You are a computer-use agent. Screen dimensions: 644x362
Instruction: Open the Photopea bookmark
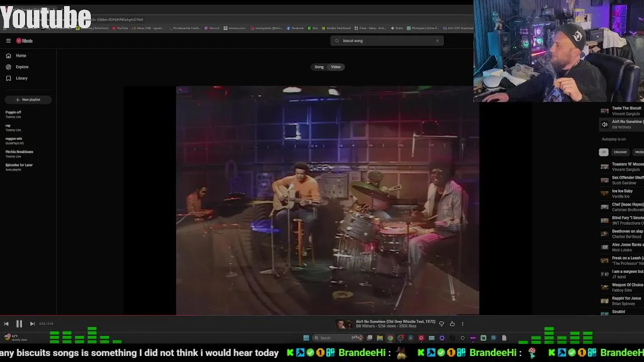[x=423, y=28]
